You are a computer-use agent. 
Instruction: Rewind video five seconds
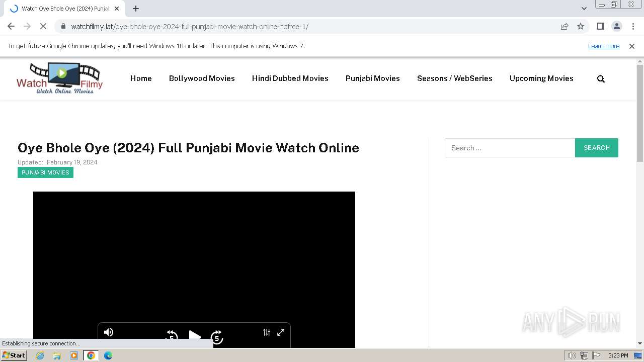[172, 336]
